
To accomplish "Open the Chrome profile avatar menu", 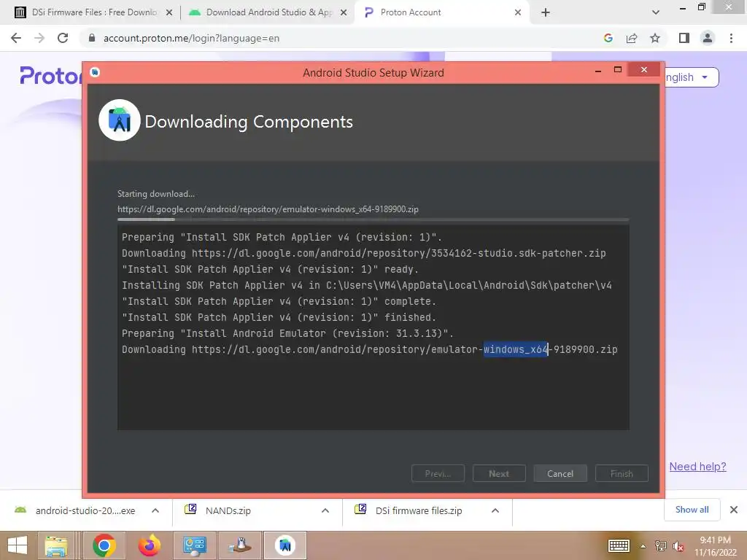I will coord(708,38).
